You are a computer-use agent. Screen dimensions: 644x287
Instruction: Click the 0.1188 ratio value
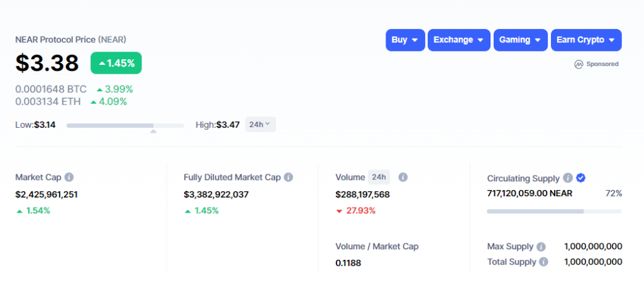pos(348,263)
